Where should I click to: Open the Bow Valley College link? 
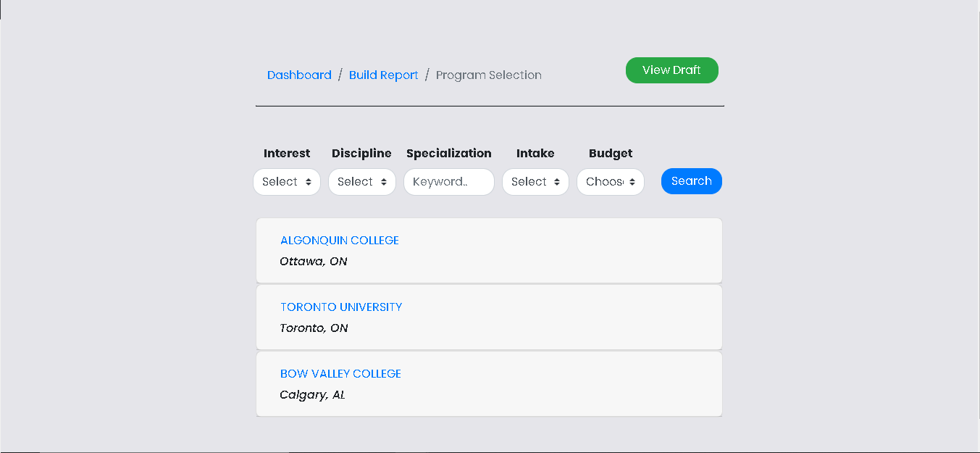pos(340,373)
